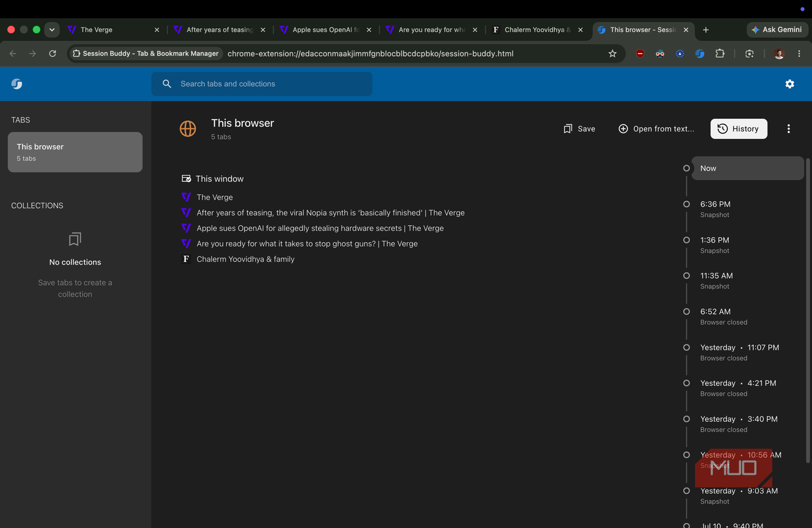Open Chrome extensions puzzle icon

pos(720,54)
